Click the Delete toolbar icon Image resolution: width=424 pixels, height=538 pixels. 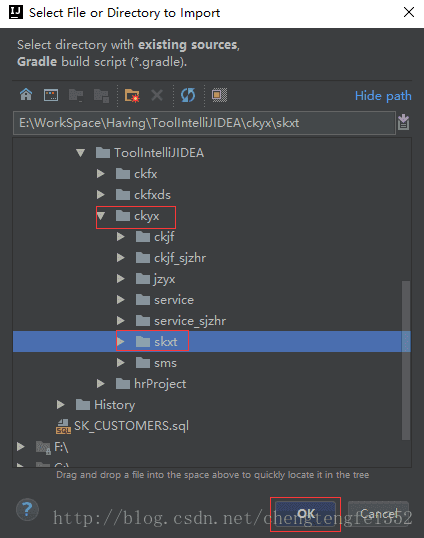click(x=157, y=95)
